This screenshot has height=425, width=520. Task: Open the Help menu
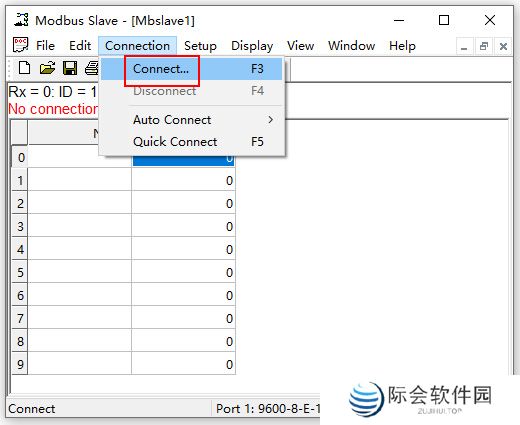(x=402, y=46)
